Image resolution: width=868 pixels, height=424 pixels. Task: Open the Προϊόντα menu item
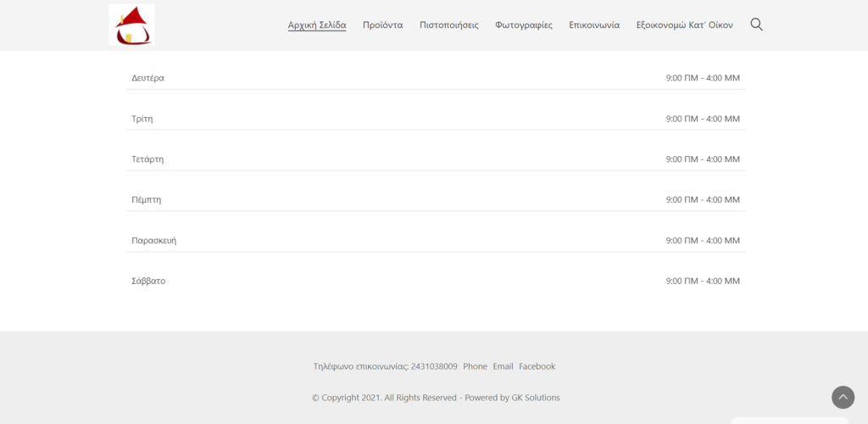point(382,25)
